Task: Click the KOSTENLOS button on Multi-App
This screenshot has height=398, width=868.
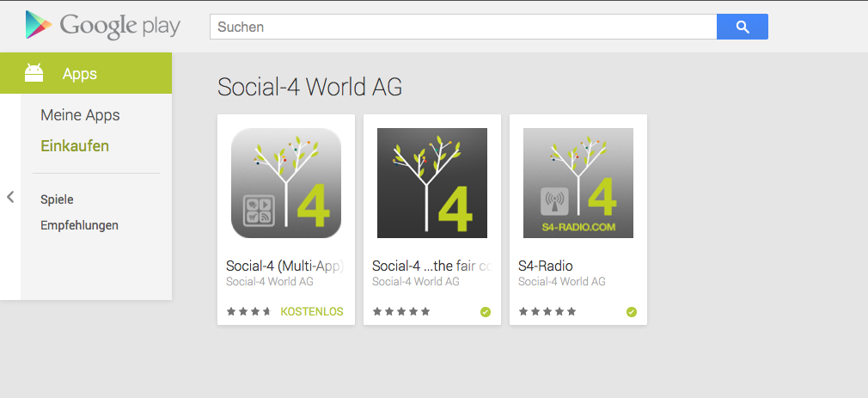Action: pyautogui.click(x=312, y=312)
